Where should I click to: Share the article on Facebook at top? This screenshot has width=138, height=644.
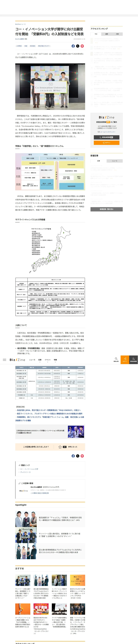(73, 46)
